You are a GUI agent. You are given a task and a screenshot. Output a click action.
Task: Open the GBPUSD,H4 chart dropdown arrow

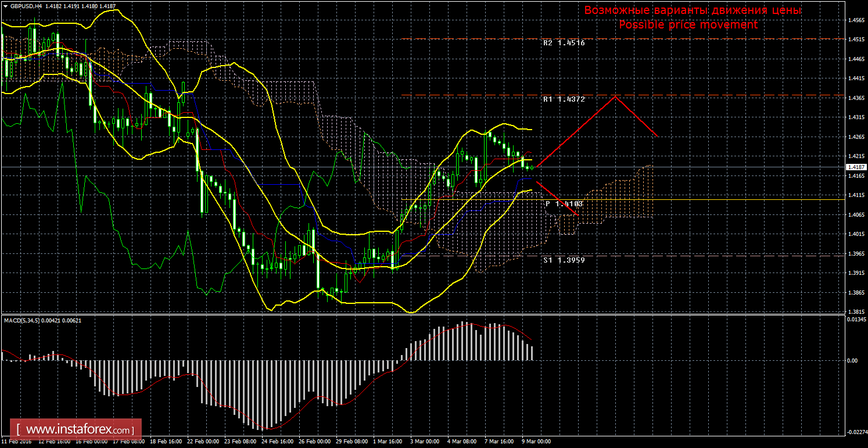coord(5,5)
